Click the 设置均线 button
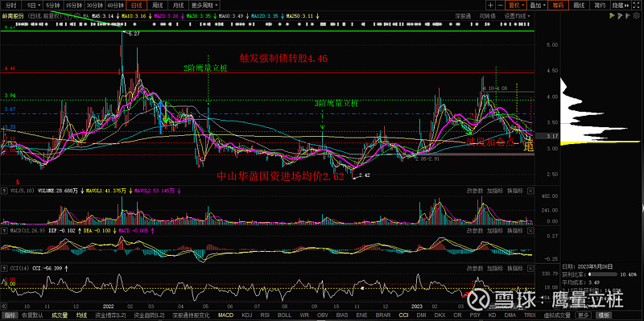The image size is (644, 321). click(x=517, y=16)
